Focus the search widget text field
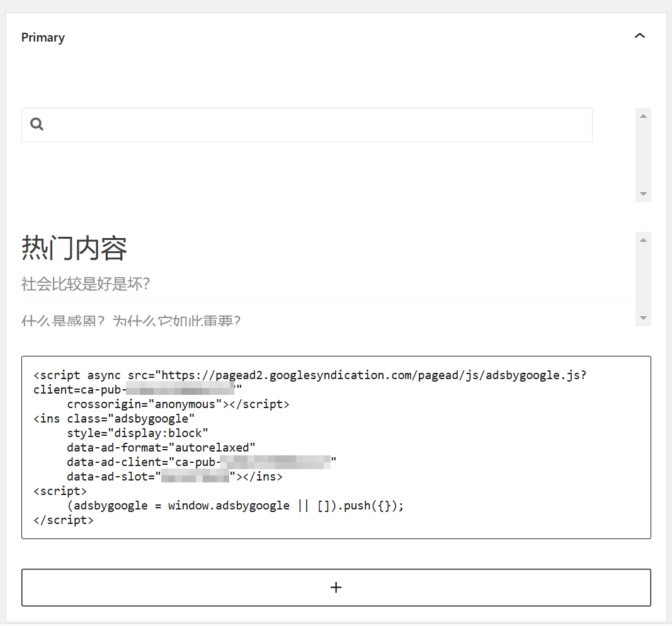 315,125
